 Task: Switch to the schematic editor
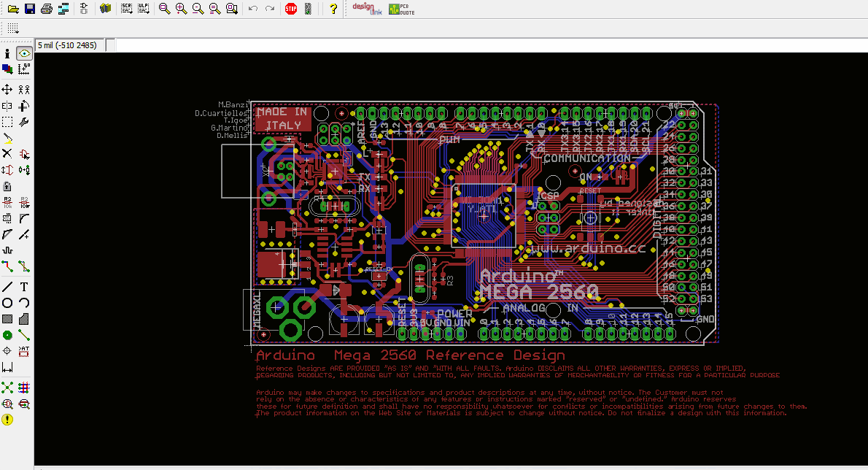tap(84, 9)
